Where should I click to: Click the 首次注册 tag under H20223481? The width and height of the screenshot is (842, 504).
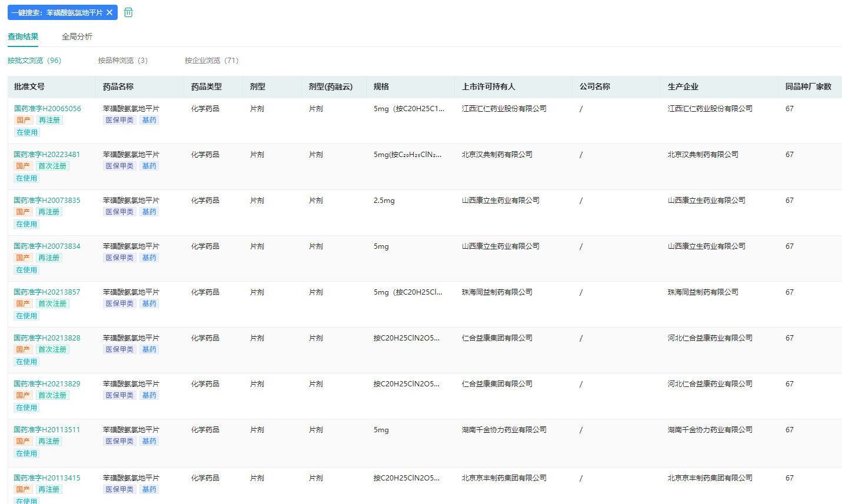point(52,166)
